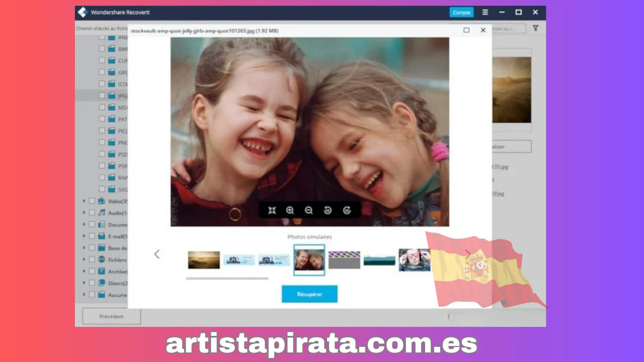Select the teal banner thumbnail

[379, 260]
